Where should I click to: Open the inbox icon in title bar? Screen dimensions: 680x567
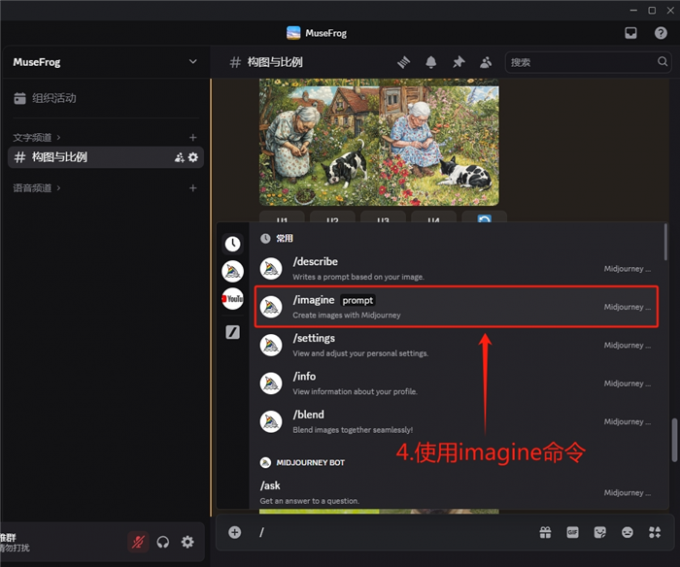(x=631, y=33)
